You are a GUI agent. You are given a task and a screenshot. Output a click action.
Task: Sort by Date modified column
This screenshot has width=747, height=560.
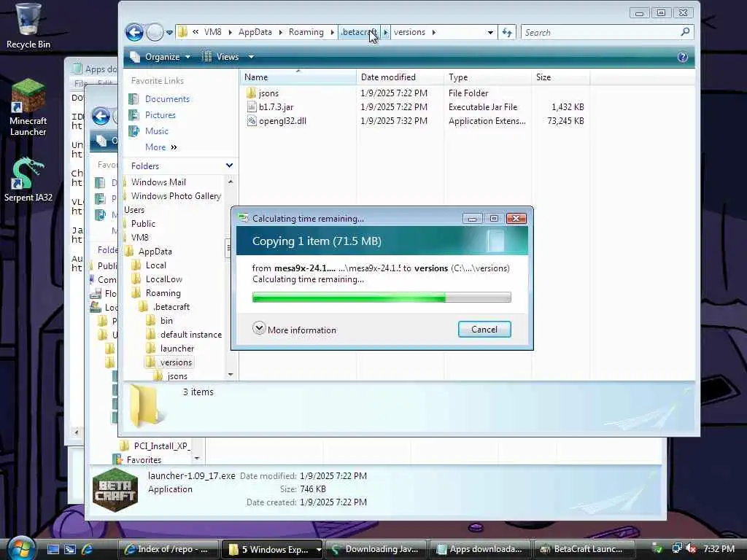400,77
